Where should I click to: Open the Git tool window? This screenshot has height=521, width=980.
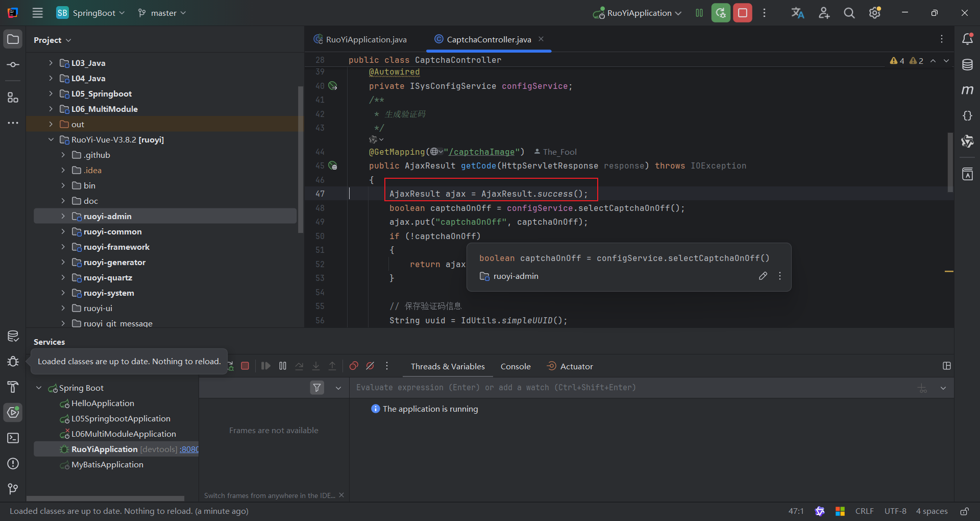(x=13, y=489)
